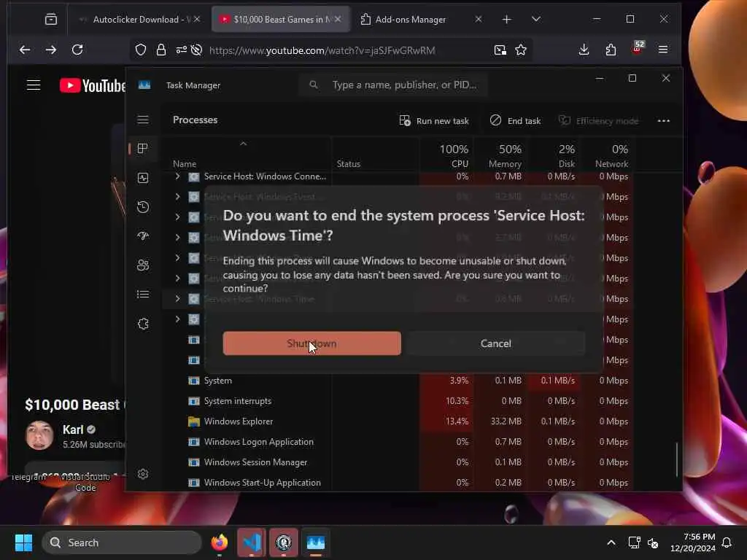Switch to Autoclicker Download browser tab
The image size is (747, 560).
click(139, 20)
